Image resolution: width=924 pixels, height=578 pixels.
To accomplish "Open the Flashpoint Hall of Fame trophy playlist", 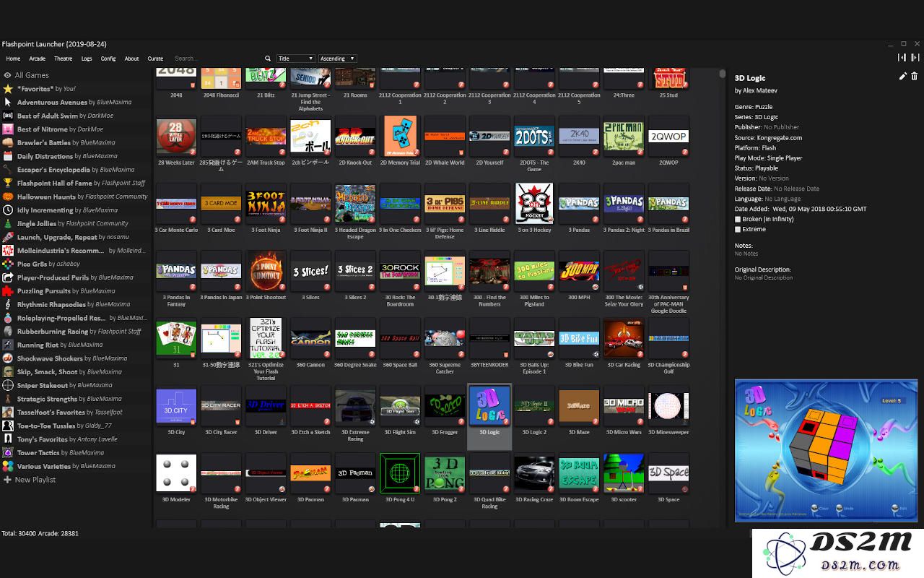I will (8, 183).
